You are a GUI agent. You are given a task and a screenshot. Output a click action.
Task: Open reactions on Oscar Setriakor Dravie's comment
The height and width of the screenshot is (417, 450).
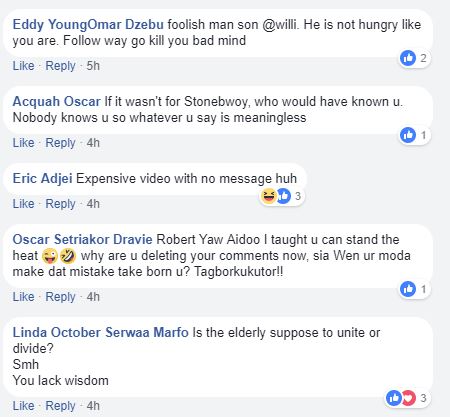[415, 289]
